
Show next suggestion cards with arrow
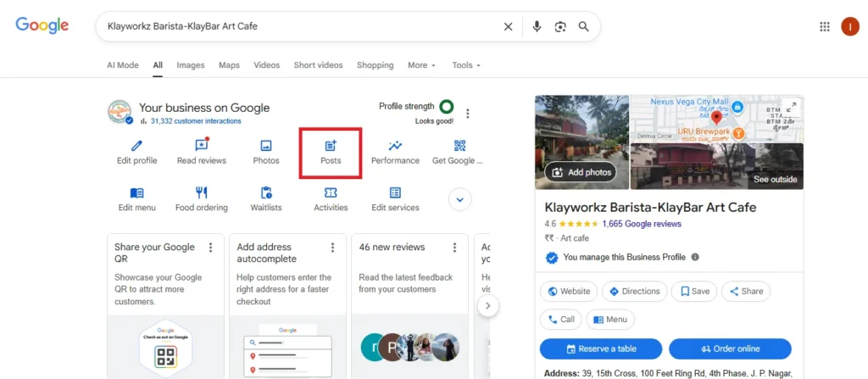click(x=487, y=306)
